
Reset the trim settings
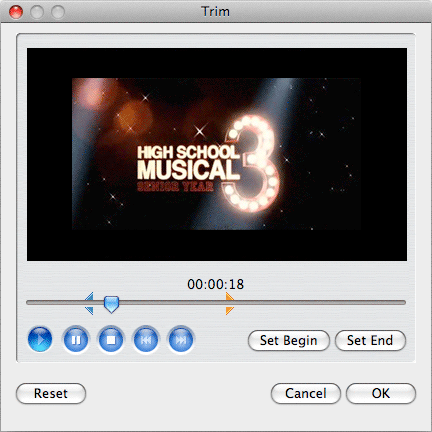pyautogui.click(x=51, y=393)
